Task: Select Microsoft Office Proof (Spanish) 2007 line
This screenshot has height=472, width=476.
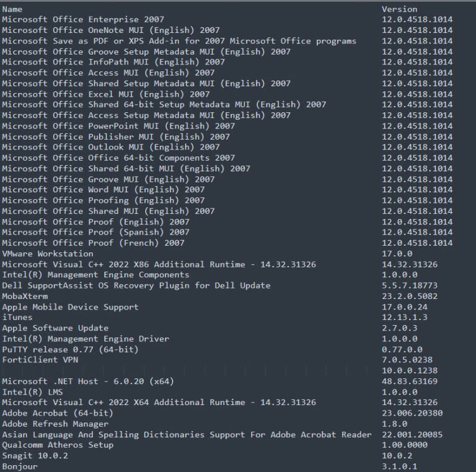Action: tap(95, 233)
